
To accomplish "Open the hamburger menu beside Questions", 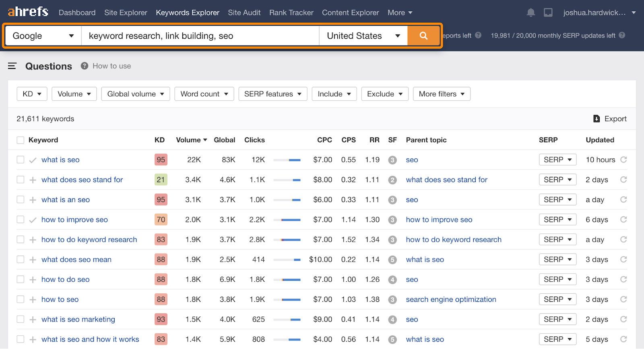I will pyautogui.click(x=12, y=66).
